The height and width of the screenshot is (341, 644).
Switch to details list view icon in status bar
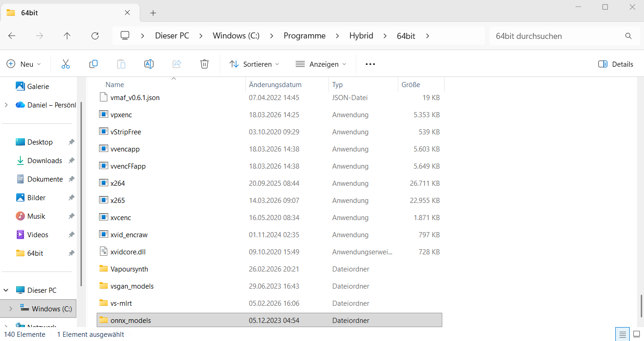click(x=623, y=334)
